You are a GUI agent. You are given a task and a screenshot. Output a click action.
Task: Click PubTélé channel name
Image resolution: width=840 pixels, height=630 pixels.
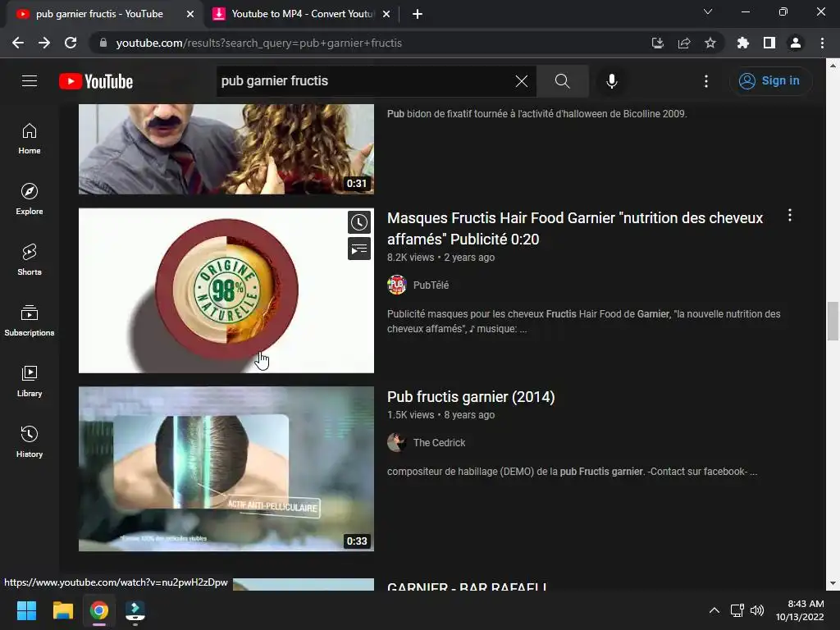pos(431,285)
